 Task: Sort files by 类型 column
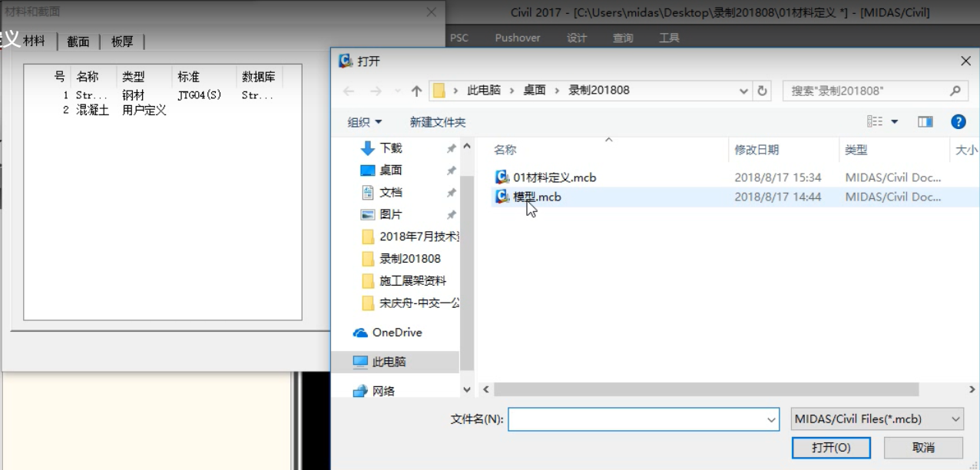(x=856, y=151)
